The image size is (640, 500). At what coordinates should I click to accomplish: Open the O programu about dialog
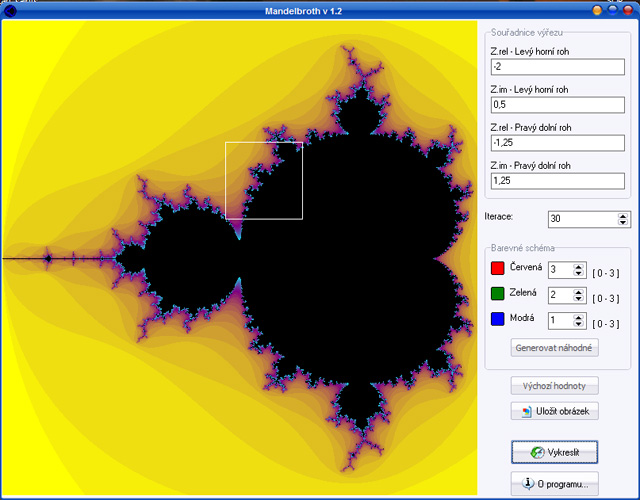point(554,484)
